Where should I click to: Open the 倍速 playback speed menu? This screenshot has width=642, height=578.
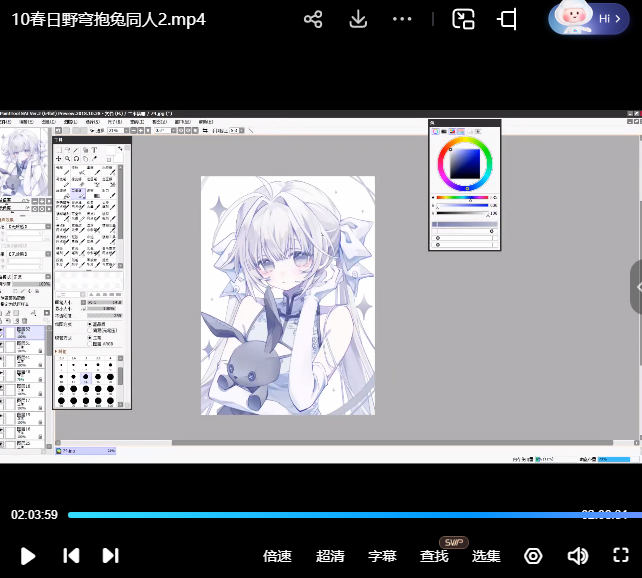click(277, 556)
